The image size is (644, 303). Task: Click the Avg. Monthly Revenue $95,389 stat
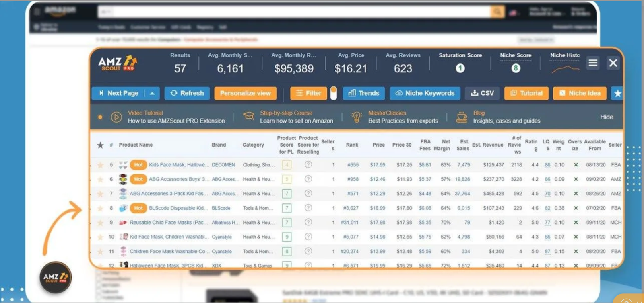pyautogui.click(x=294, y=63)
